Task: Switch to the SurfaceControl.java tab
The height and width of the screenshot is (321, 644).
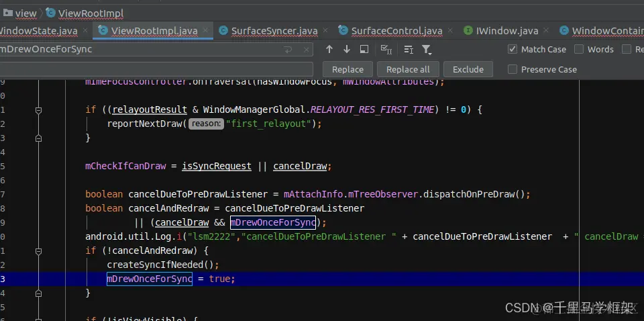Action: (396, 31)
